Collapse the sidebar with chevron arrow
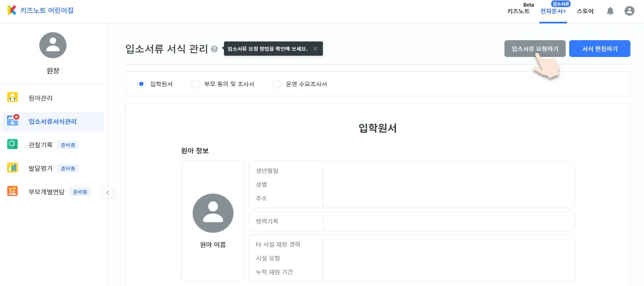 [x=107, y=192]
